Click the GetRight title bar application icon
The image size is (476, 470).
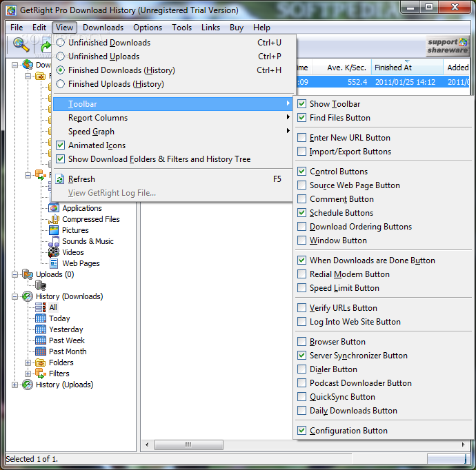[x=11, y=10]
